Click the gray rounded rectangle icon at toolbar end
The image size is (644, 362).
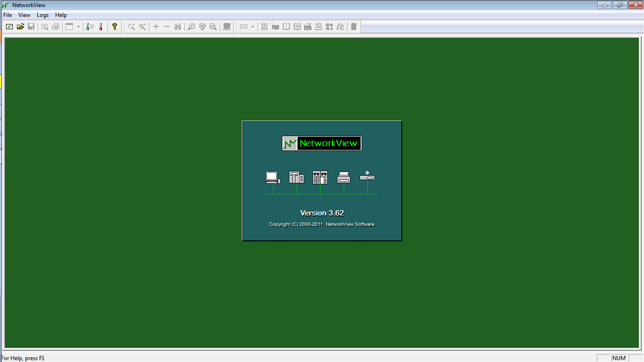(x=354, y=27)
